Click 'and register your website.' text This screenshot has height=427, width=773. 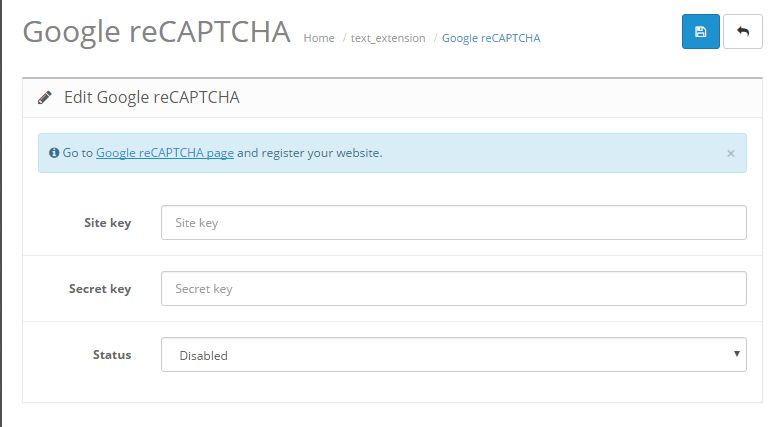(x=310, y=153)
